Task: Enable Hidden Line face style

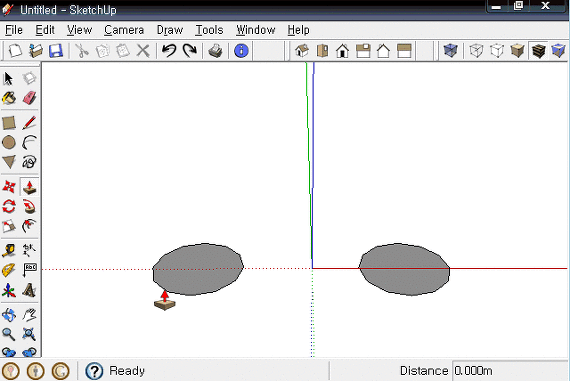Action: pyautogui.click(x=497, y=51)
